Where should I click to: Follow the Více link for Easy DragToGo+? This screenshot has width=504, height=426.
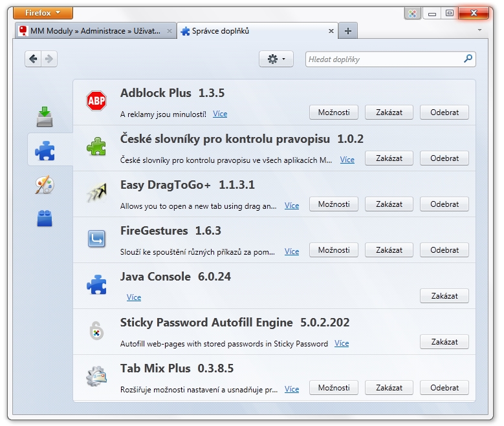pyautogui.click(x=292, y=206)
